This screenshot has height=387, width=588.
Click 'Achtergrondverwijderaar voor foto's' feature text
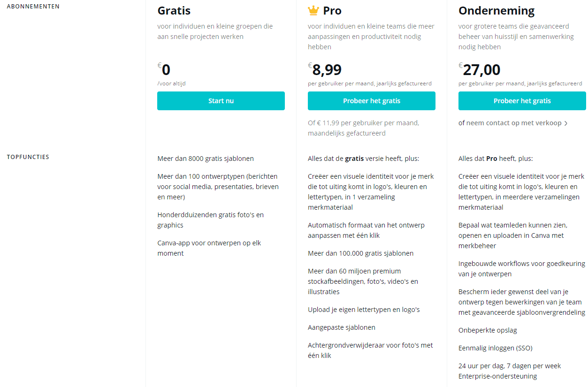click(370, 350)
